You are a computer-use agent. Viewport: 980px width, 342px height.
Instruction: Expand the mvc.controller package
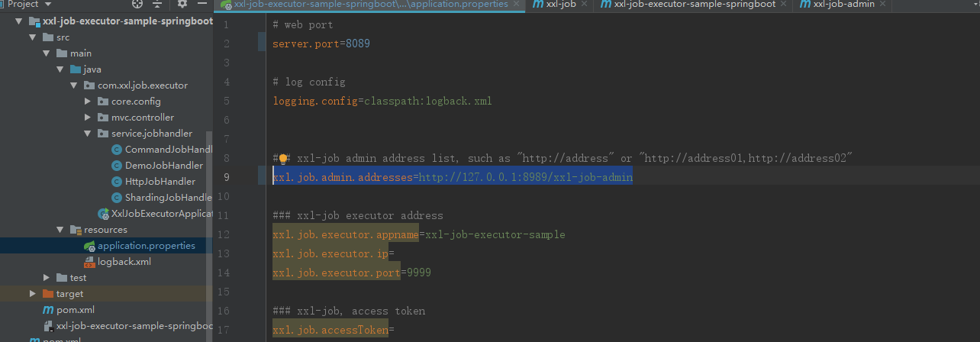tap(88, 118)
